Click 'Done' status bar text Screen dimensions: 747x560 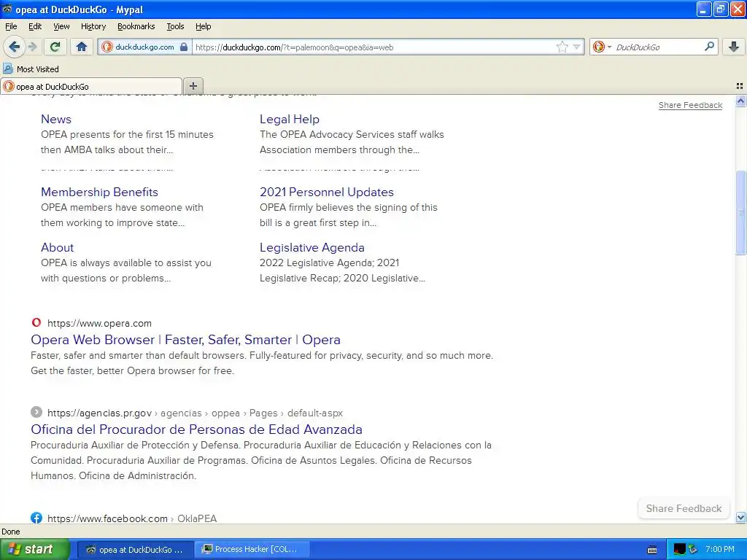point(10,532)
